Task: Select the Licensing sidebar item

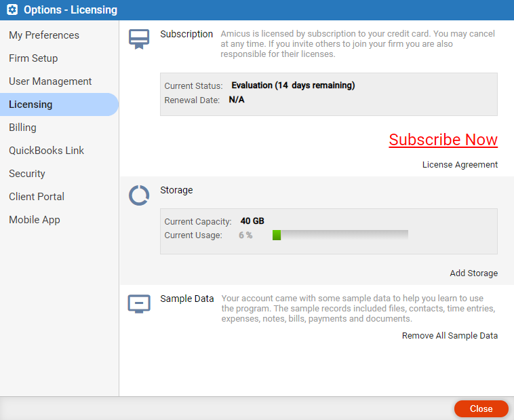Action: (59, 104)
